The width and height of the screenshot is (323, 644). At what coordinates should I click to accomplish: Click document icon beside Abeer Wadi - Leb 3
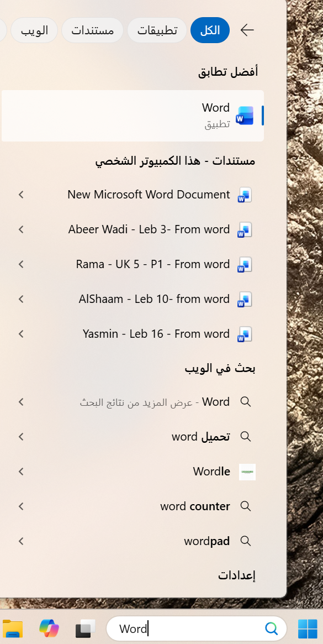(245, 229)
